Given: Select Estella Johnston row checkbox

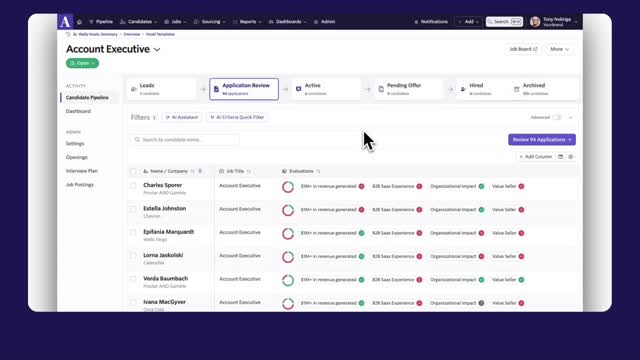Looking at the screenshot, I should (x=133, y=209).
